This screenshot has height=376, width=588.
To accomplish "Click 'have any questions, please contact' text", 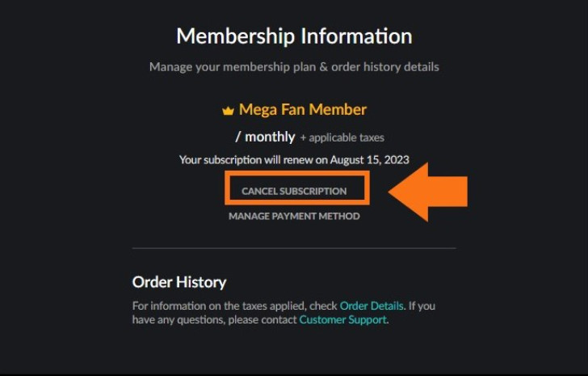I will pos(214,319).
